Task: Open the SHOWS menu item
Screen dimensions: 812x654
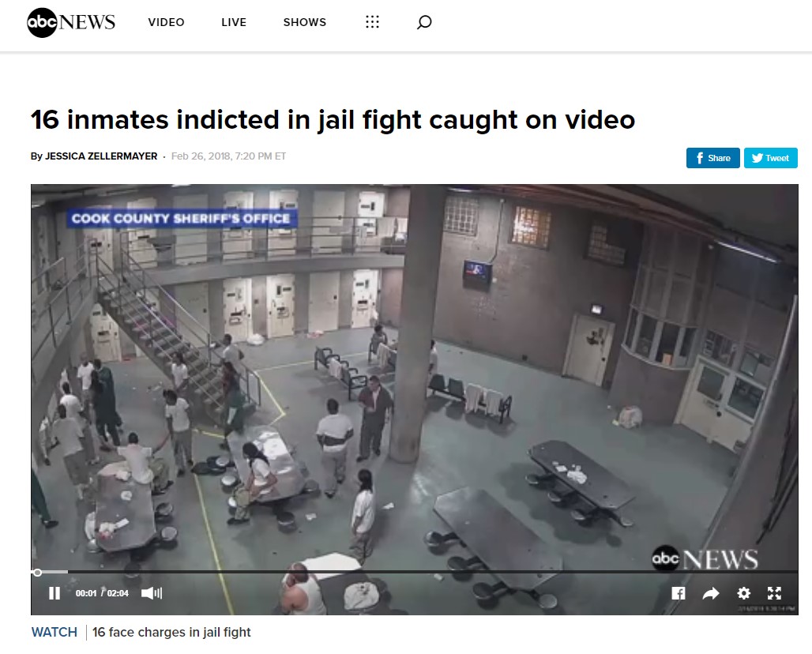Action: (305, 22)
